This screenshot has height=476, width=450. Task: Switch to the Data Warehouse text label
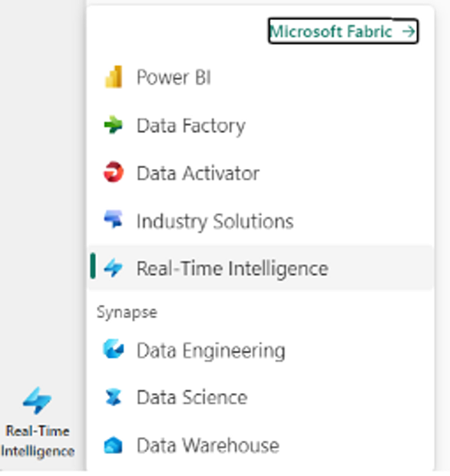(208, 445)
